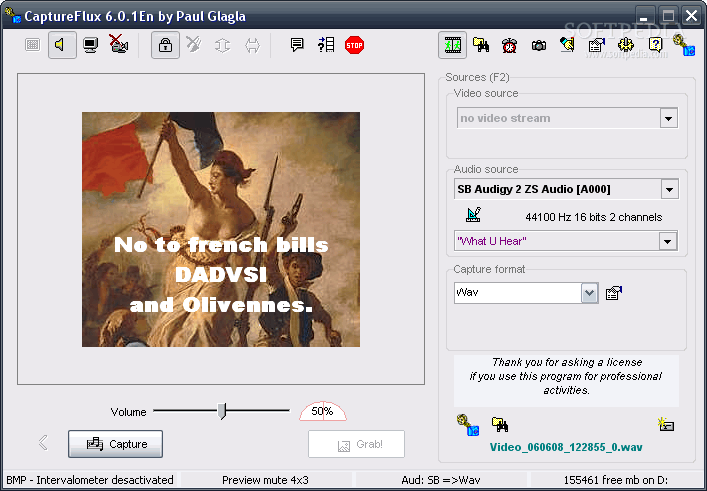Click the speech bubble comment icon

point(297,44)
